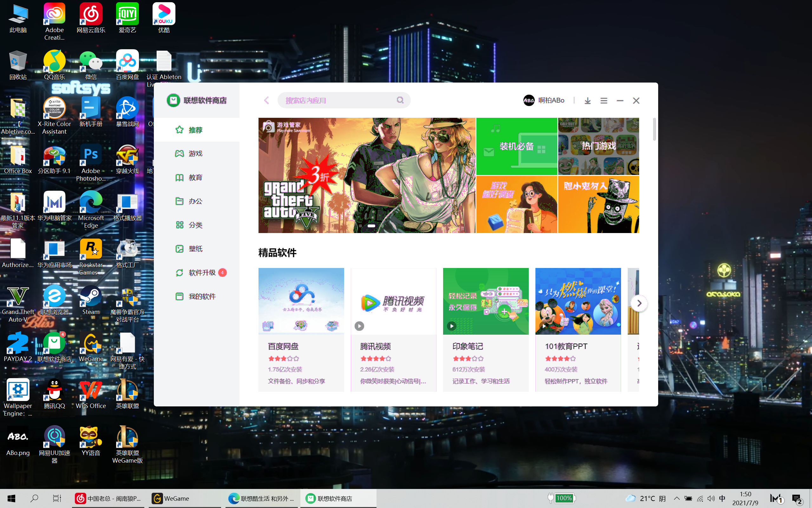Select 办公 in the store sidebar
The width and height of the screenshot is (812, 508).
click(197, 201)
